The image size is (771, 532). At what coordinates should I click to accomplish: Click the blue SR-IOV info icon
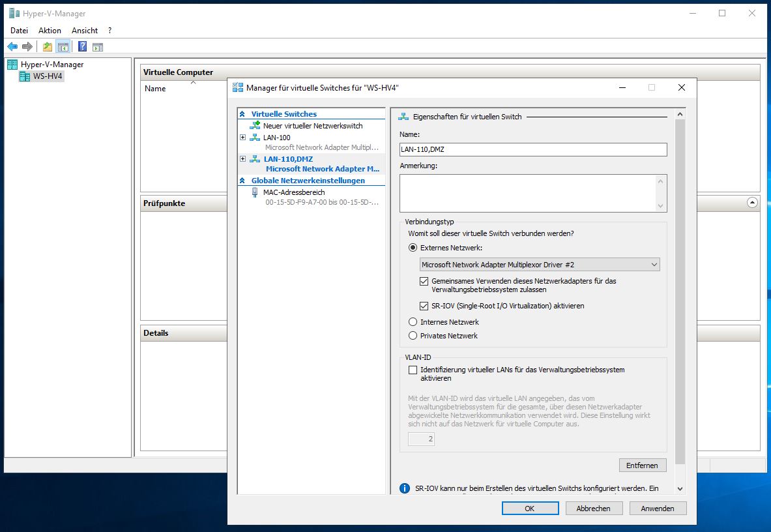(x=405, y=488)
